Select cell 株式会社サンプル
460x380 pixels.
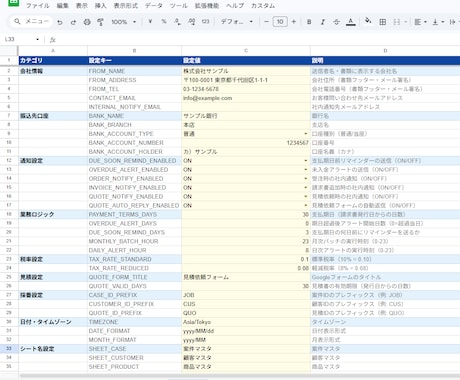pyautogui.click(x=246, y=71)
